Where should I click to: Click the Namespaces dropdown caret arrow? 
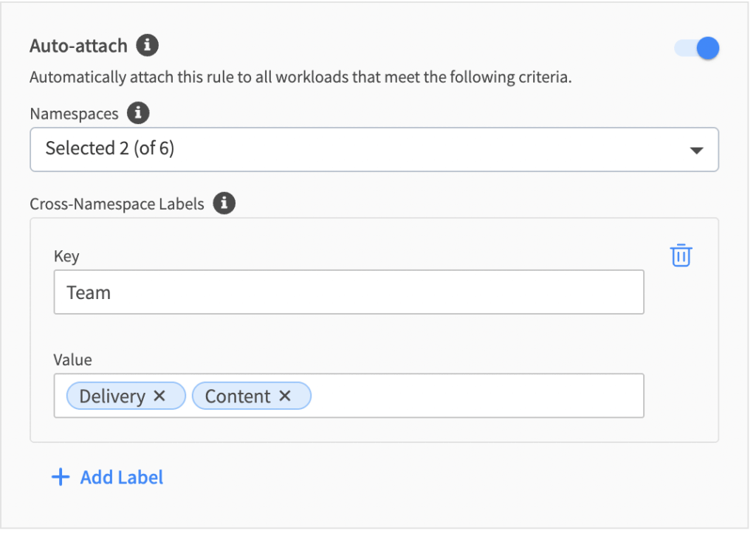coord(695,150)
